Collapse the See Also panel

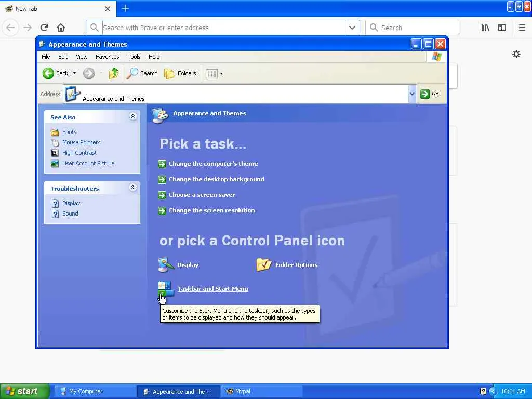(x=132, y=116)
